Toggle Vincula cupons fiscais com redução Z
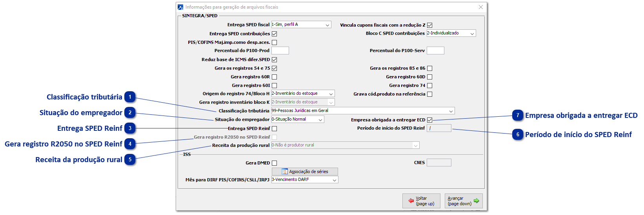 pyautogui.click(x=430, y=25)
